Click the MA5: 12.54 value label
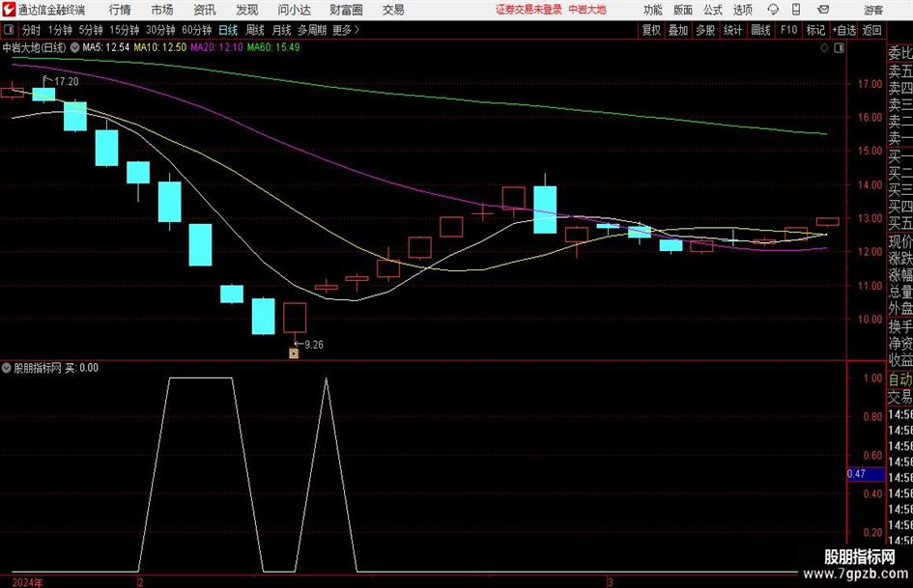Screen dimensions: 913x588 tap(106, 47)
